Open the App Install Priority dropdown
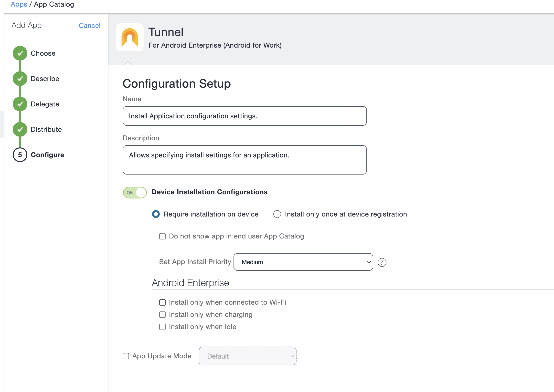 tap(303, 262)
